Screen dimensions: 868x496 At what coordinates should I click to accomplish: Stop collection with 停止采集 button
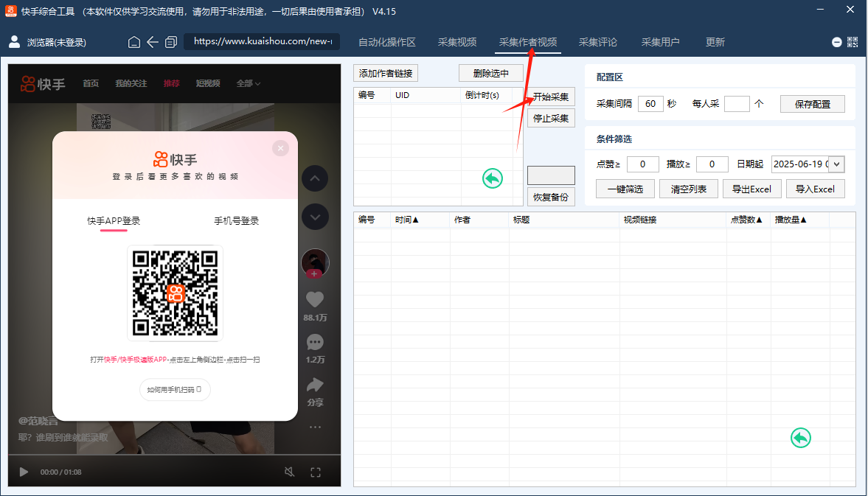(551, 119)
